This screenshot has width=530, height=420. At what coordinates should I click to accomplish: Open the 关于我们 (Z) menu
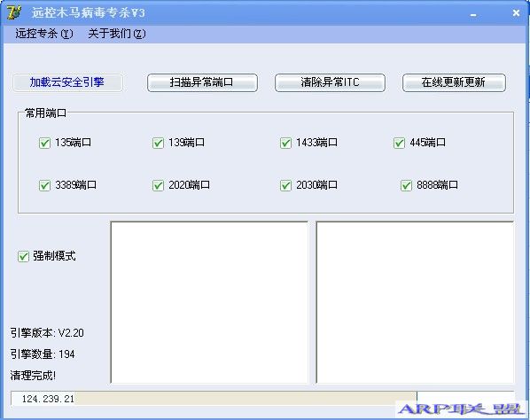click(117, 34)
